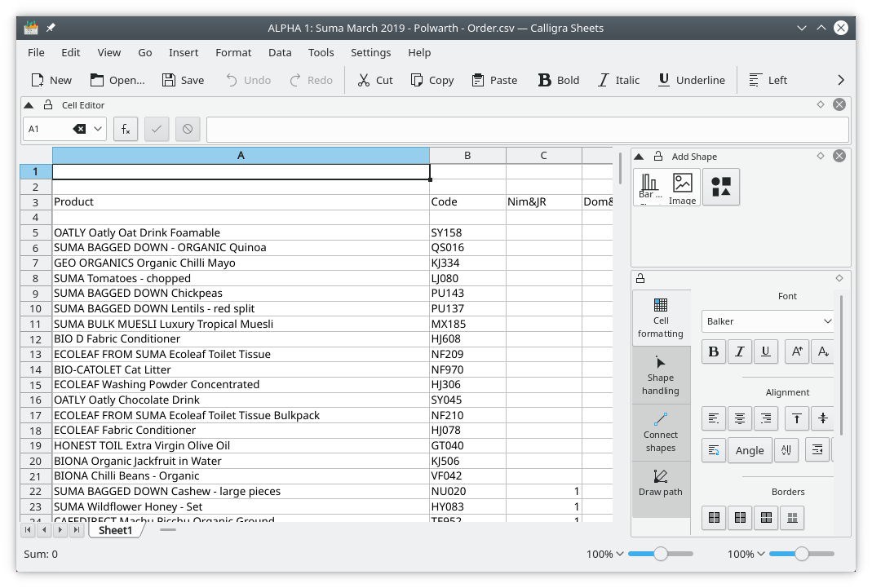Expand the cell address A1 dropdown

pos(99,129)
